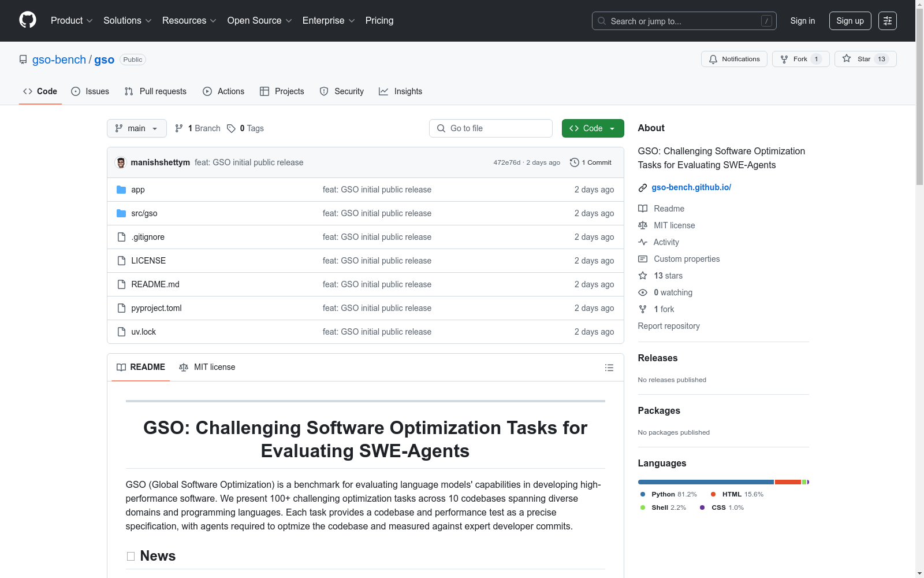The image size is (924, 578).
Task: Click the tag icon beside 0 Tags
Action: [231, 128]
